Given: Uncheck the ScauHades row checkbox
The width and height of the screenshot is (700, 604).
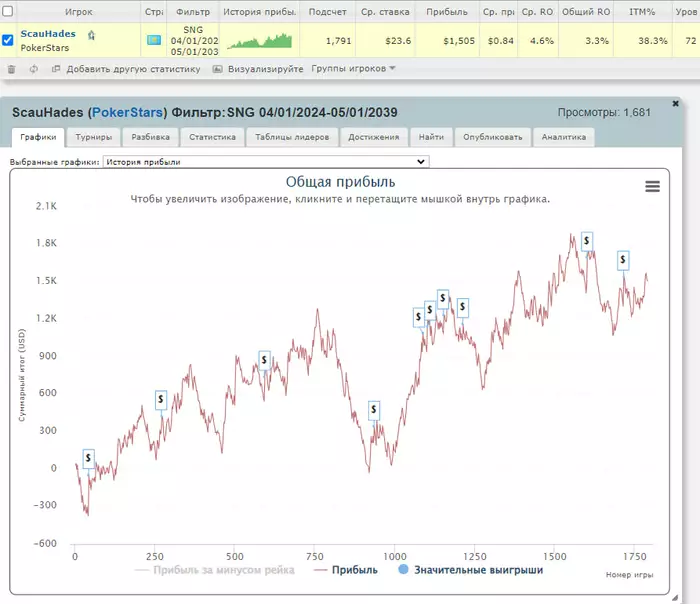Looking at the screenshot, I should pos(8,40).
